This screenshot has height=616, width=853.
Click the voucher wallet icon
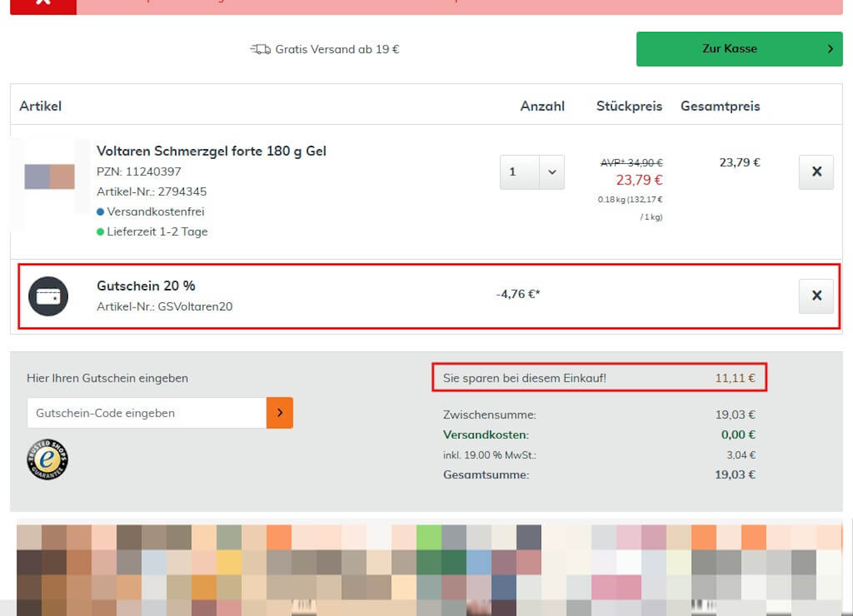[x=48, y=296]
